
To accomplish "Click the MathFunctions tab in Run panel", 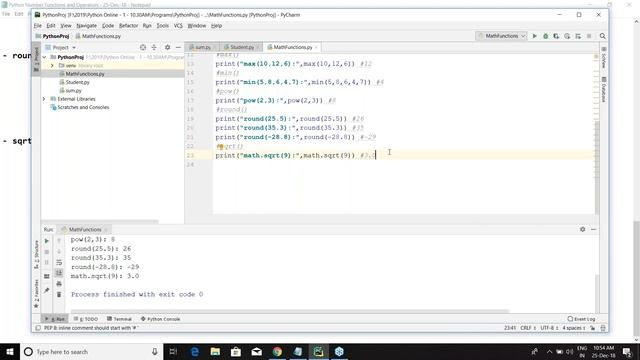I will tap(84, 229).
